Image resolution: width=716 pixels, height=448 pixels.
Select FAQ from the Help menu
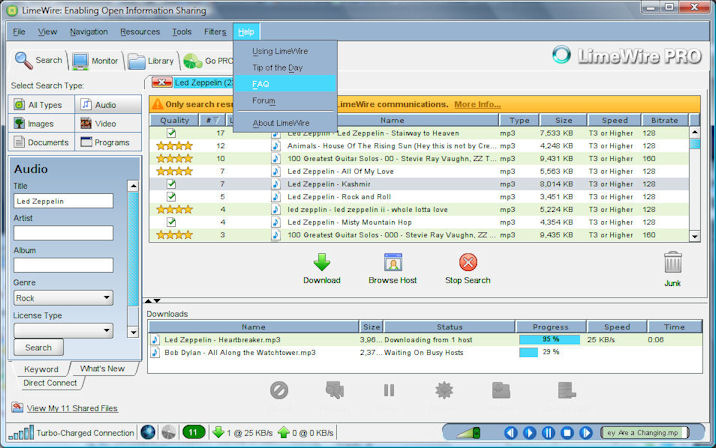(262, 84)
